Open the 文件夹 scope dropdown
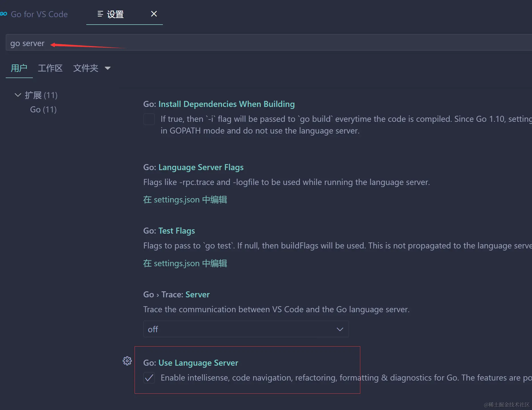 point(91,68)
